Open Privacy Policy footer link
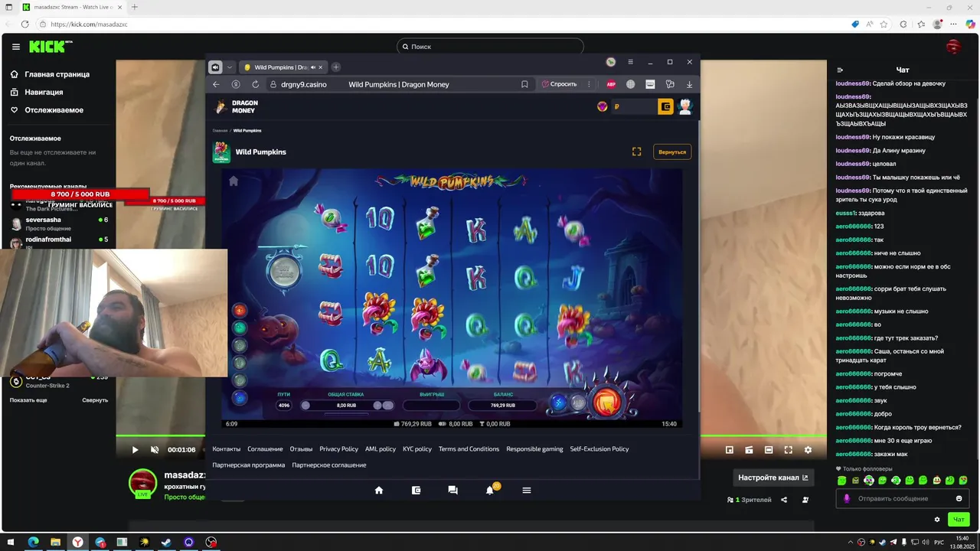This screenshot has height=551, width=980. (338, 449)
